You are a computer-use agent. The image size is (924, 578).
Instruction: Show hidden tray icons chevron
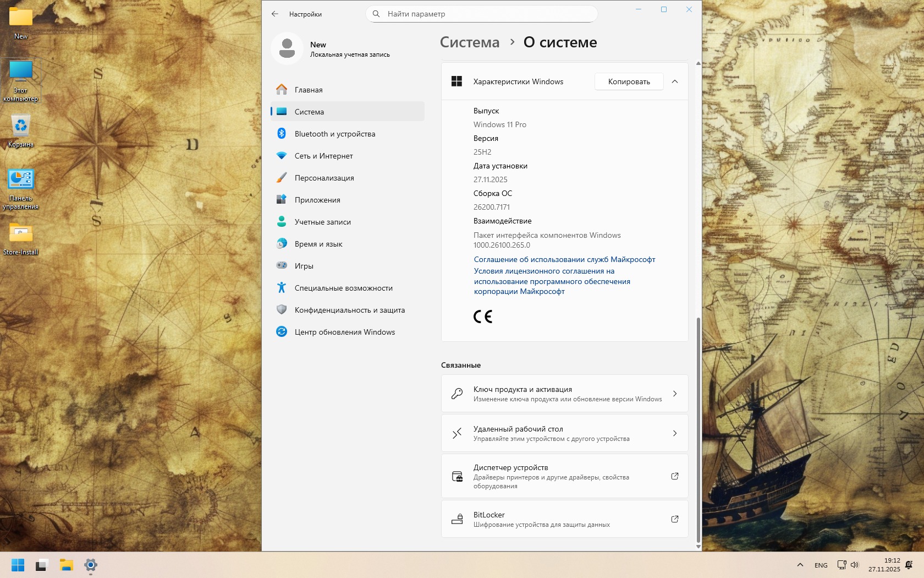coord(800,565)
